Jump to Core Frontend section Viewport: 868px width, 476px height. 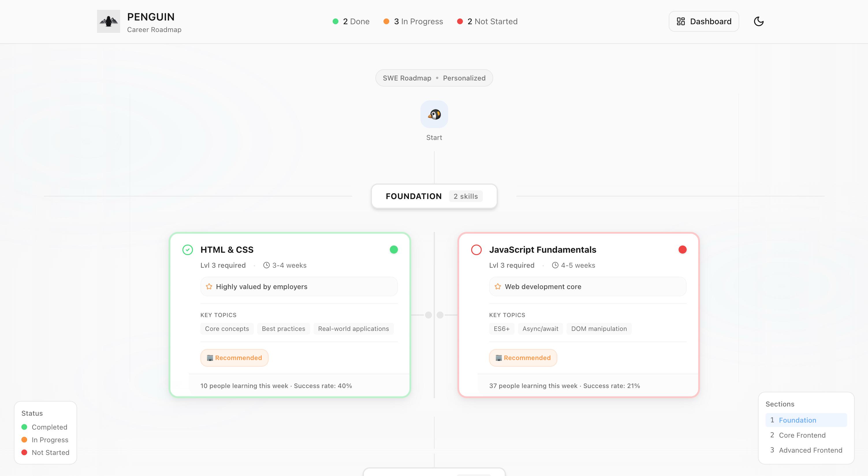pyautogui.click(x=802, y=435)
